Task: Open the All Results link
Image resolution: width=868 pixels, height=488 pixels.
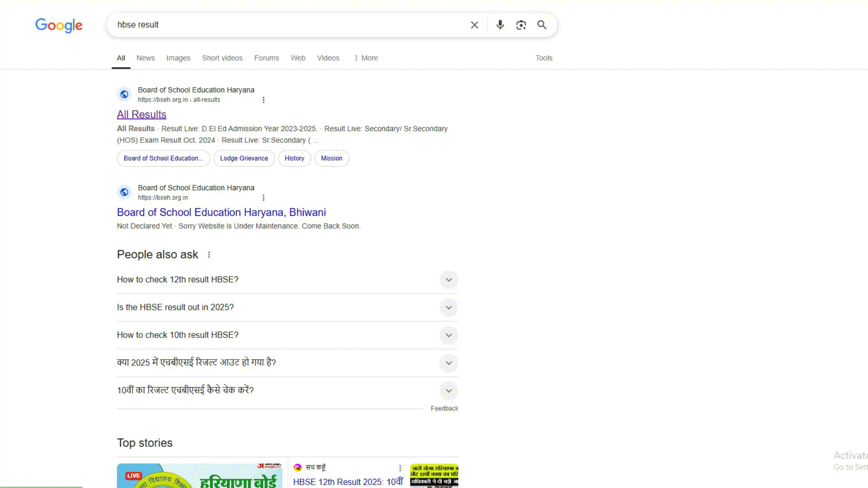Action: tap(142, 115)
